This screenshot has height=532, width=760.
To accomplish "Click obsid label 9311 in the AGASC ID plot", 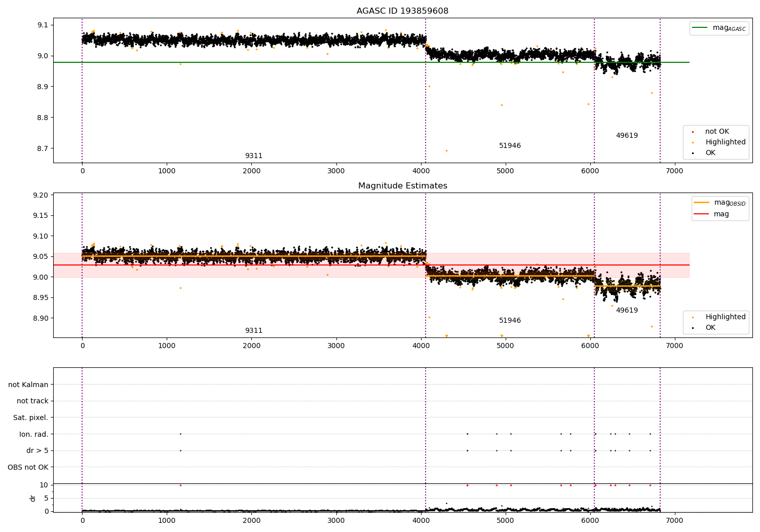I will (x=254, y=156).
